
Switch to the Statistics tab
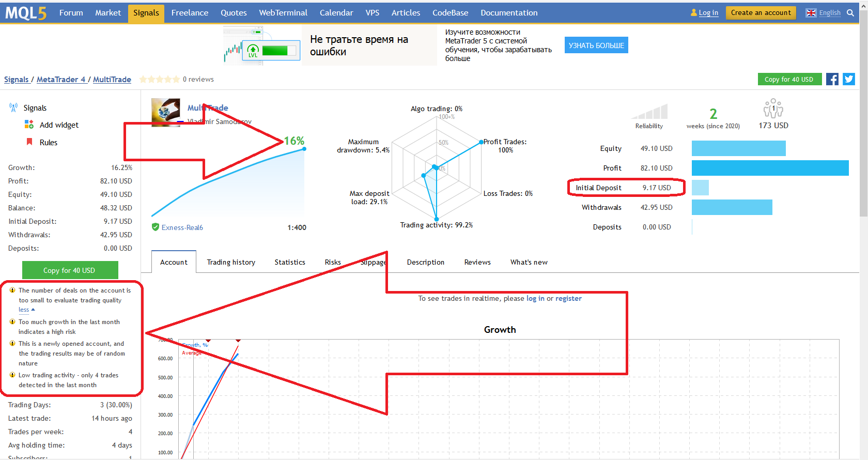[290, 262]
